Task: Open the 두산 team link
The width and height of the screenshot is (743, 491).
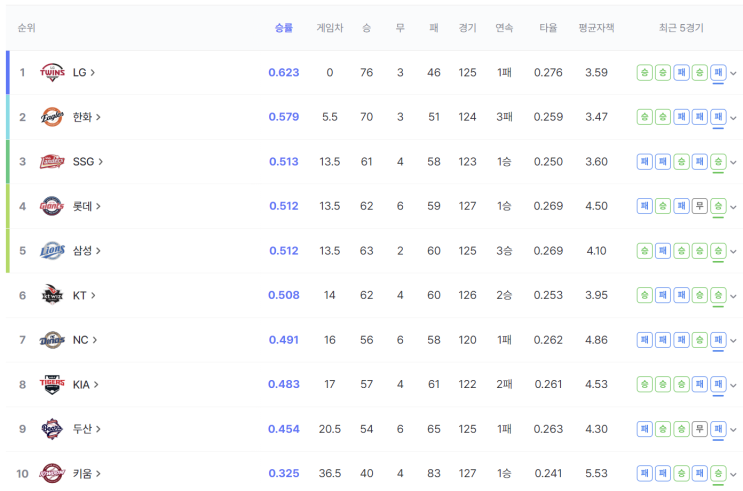Action: [x=86, y=429]
